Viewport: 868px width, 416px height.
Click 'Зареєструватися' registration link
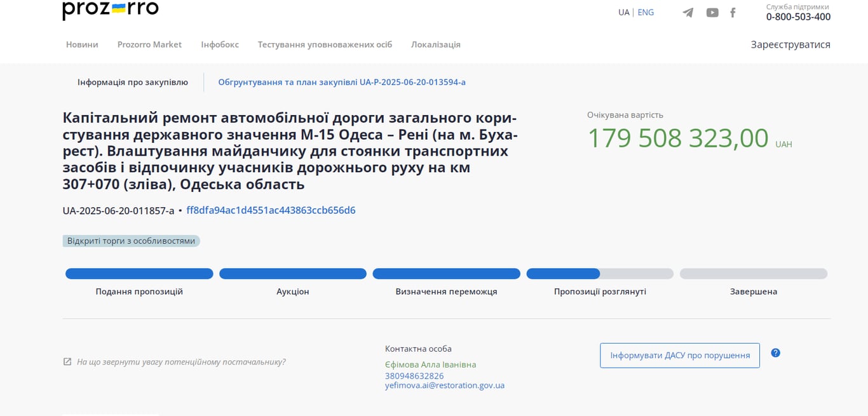(x=790, y=44)
